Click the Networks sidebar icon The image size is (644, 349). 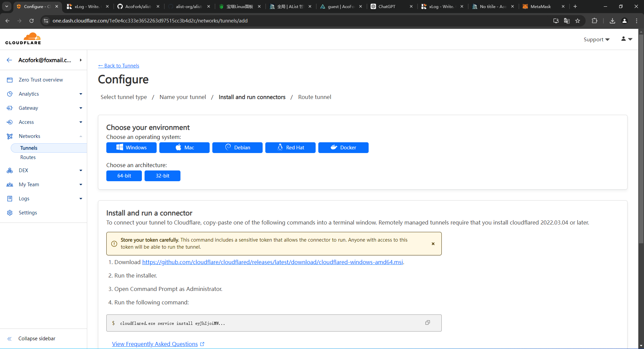pyautogui.click(x=10, y=136)
